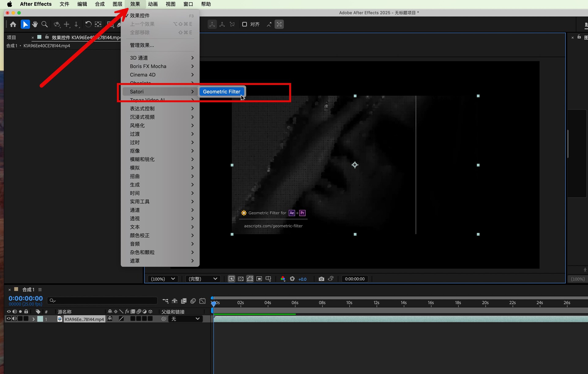The image size is (588, 374).
Task: Hide video of K1A96Ee layer
Action: pyautogui.click(x=9, y=319)
